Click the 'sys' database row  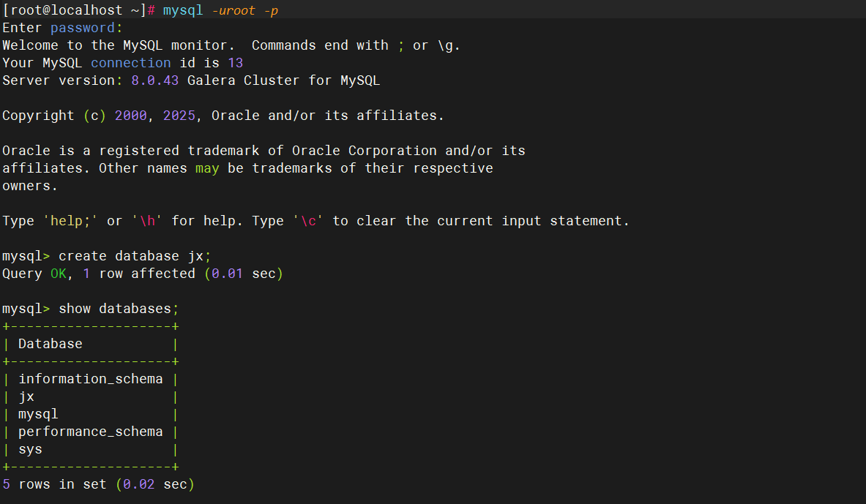[x=91, y=449]
